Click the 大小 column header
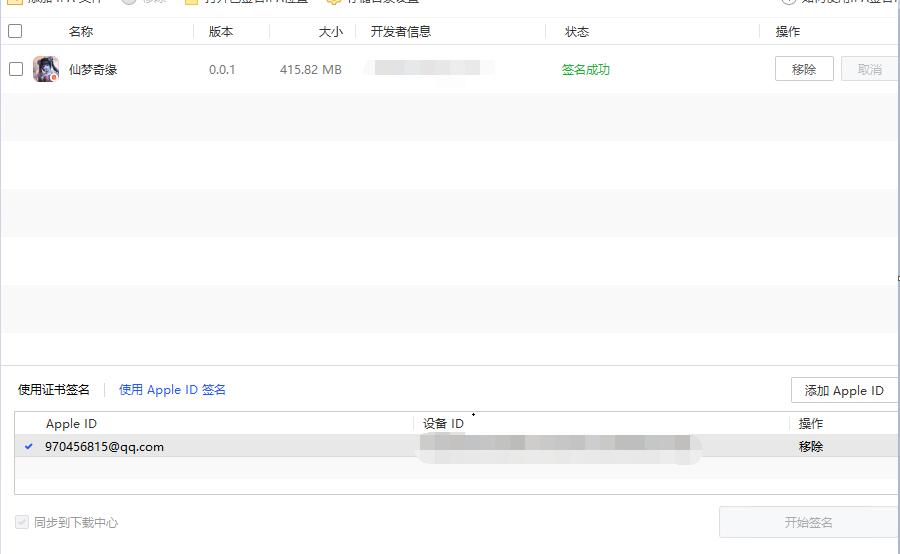Viewport: 900px width, 554px height. [331, 32]
